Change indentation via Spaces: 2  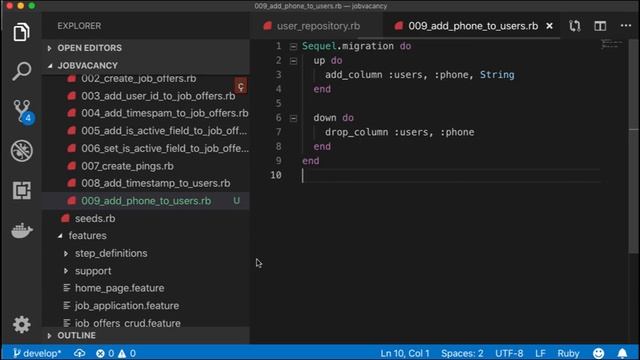[462, 353]
